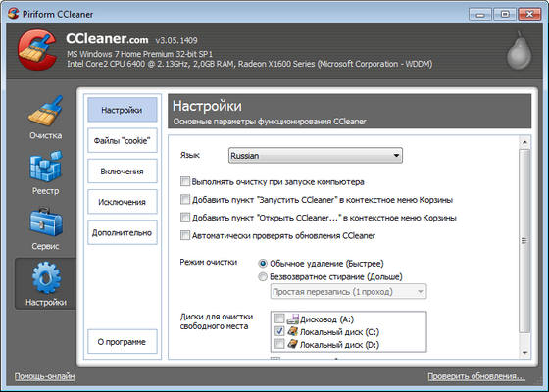Open the Простая перезапись (1 проход) dropdown
549x392 pixels.
tap(348, 292)
